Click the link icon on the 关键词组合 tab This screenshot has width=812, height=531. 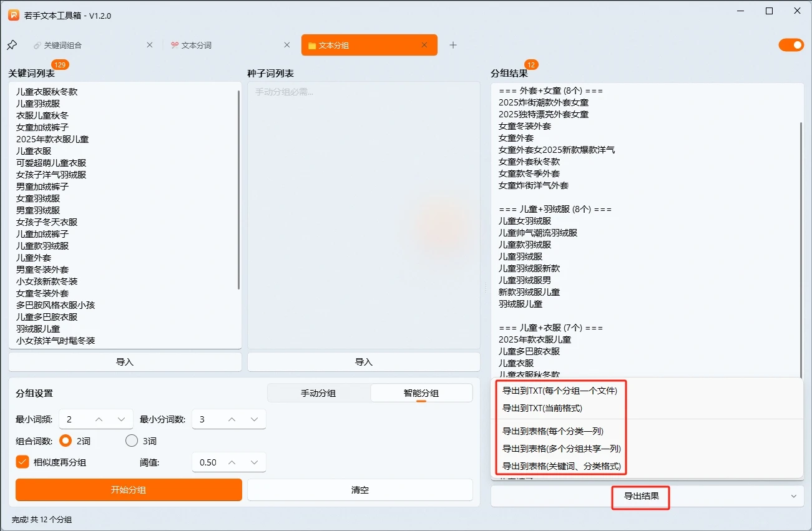(x=37, y=45)
